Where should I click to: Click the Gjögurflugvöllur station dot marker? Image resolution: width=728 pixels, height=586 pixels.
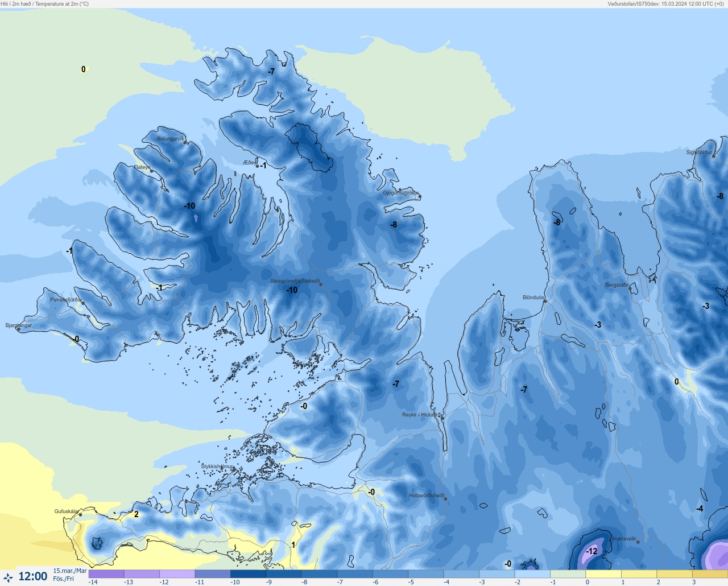click(x=420, y=197)
